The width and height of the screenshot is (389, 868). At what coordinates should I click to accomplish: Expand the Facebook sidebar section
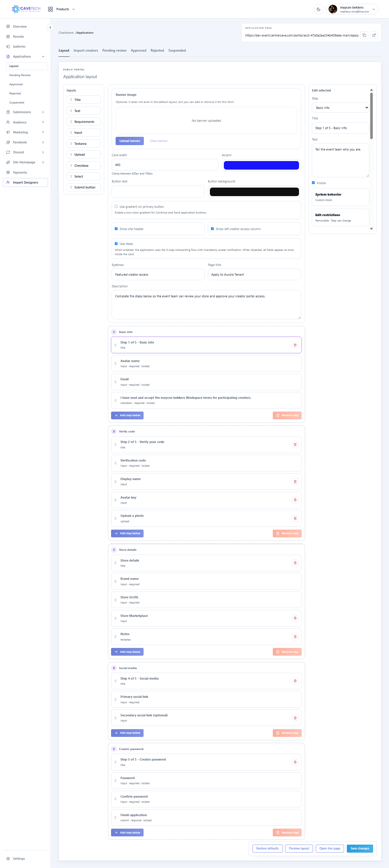click(x=43, y=142)
